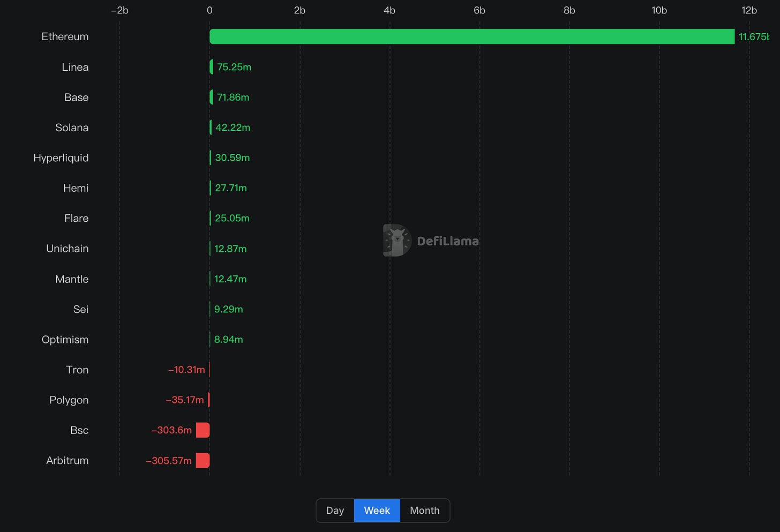
Task: Click the Polygon chain label
Action: coord(69,400)
